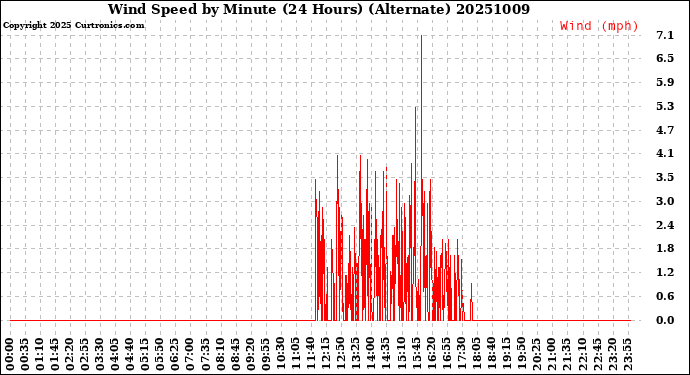Click the 14:35 time axis label

point(386,355)
